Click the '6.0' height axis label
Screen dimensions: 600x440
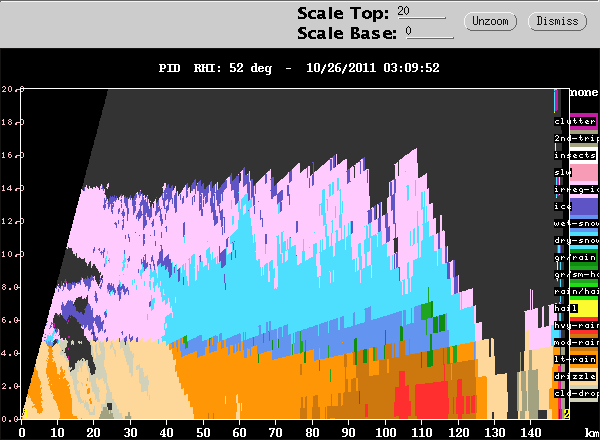click(10, 320)
